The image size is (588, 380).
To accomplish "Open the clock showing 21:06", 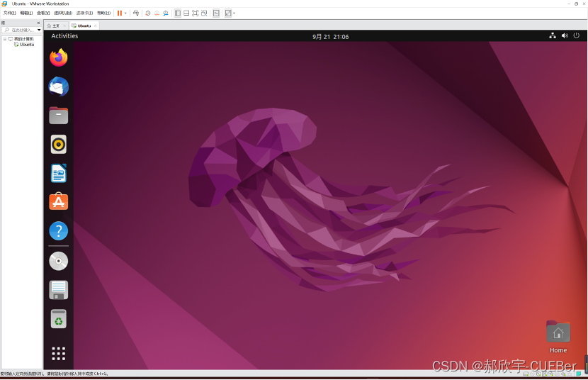I will coord(330,36).
